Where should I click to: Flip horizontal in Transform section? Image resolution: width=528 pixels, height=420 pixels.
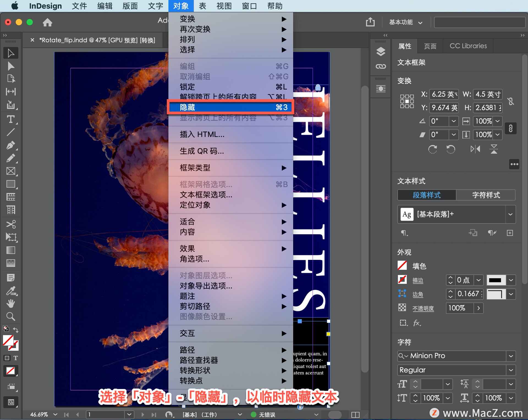tap(475, 149)
